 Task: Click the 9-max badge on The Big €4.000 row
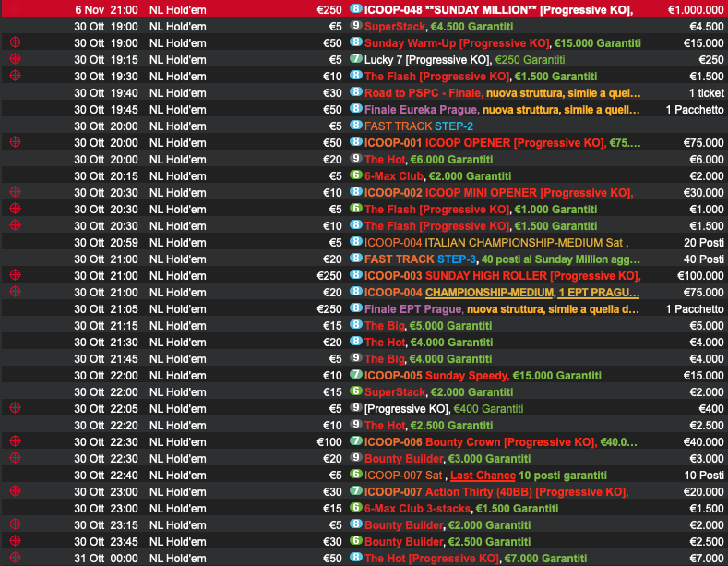(355, 358)
